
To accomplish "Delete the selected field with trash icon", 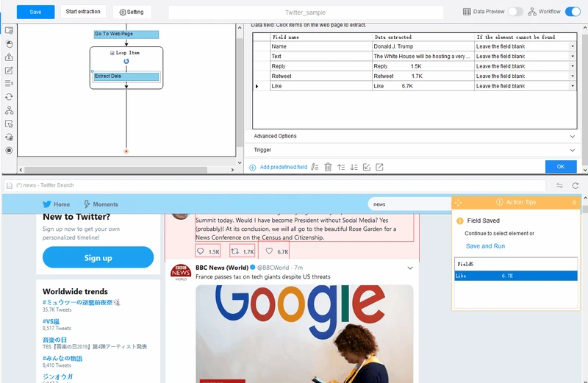I will click(x=328, y=168).
